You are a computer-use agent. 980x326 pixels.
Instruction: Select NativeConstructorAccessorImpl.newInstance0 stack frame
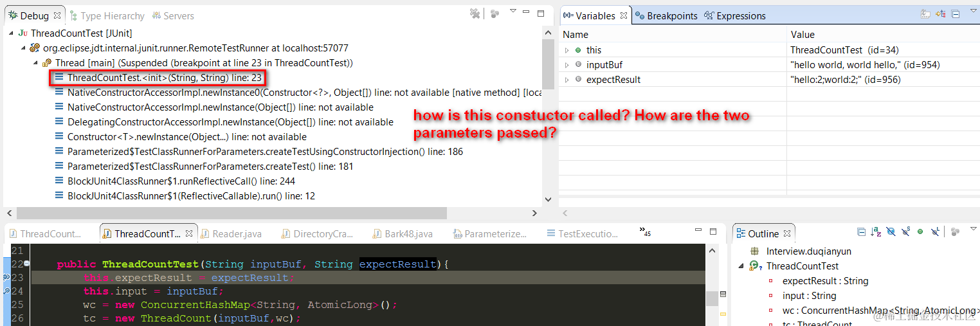[304, 92]
